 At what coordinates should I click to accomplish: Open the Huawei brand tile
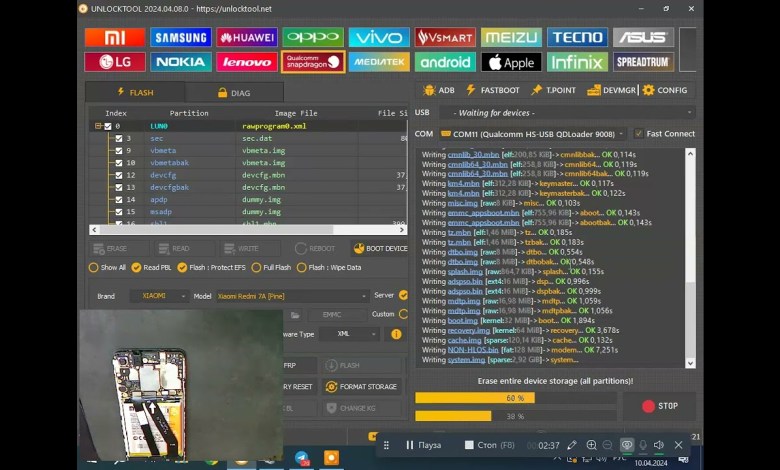[x=247, y=37]
